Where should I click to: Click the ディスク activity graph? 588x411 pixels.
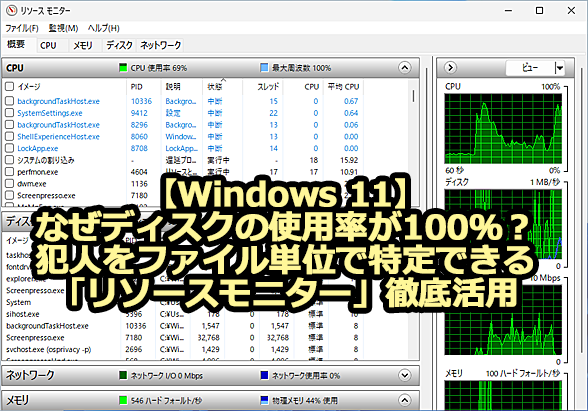[503, 224]
